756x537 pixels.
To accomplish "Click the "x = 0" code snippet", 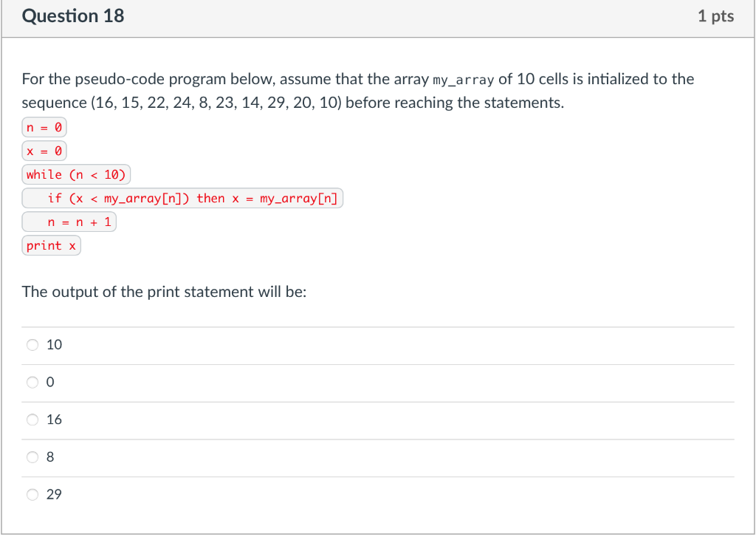I will (44, 150).
